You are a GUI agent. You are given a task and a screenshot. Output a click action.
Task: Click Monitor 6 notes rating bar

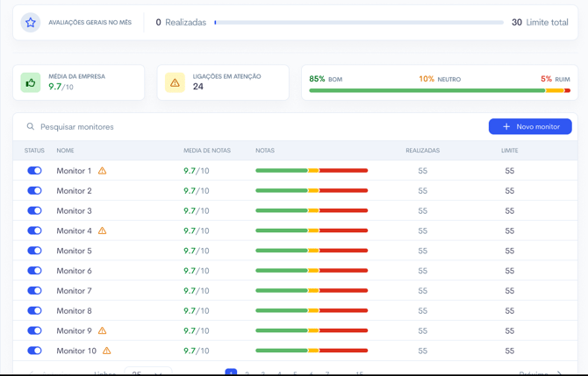point(312,271)
